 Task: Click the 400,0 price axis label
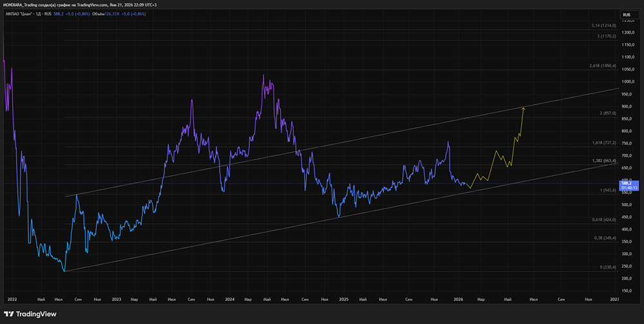(627, 229)
